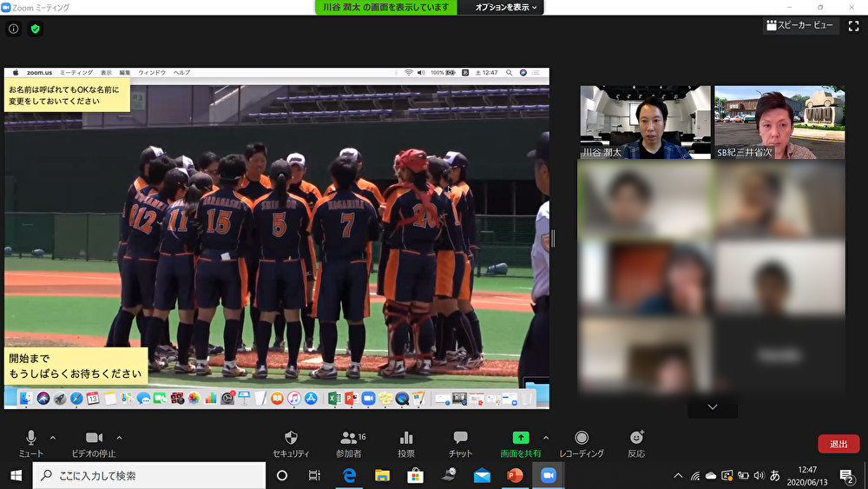Expand video options arrow beside camera
Image resolution: width=868 pixels, height=489 pixels.
pyautogui.click(x=119, y=437)
